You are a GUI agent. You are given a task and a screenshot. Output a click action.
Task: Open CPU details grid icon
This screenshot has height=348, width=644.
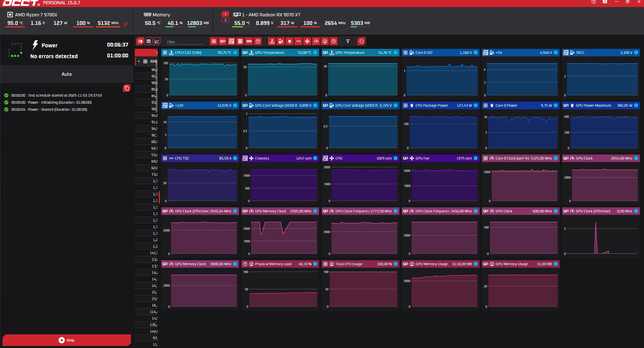125,24
